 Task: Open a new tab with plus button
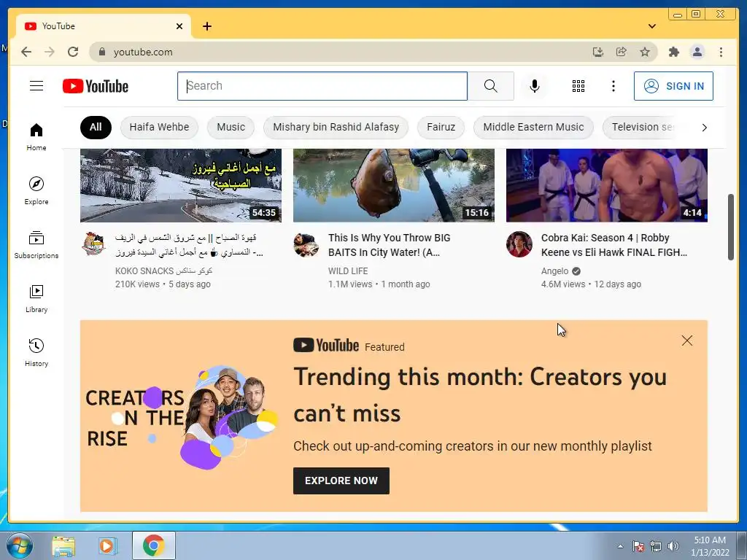206,26
